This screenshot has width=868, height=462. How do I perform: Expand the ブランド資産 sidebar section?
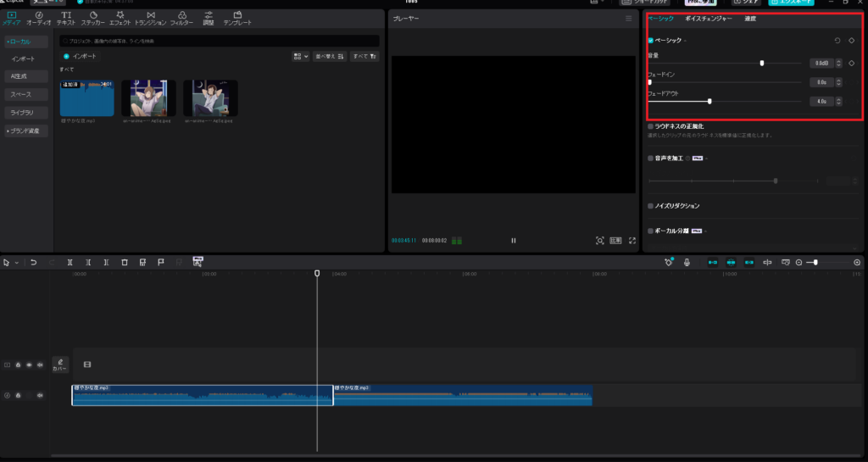pos(26,131)
